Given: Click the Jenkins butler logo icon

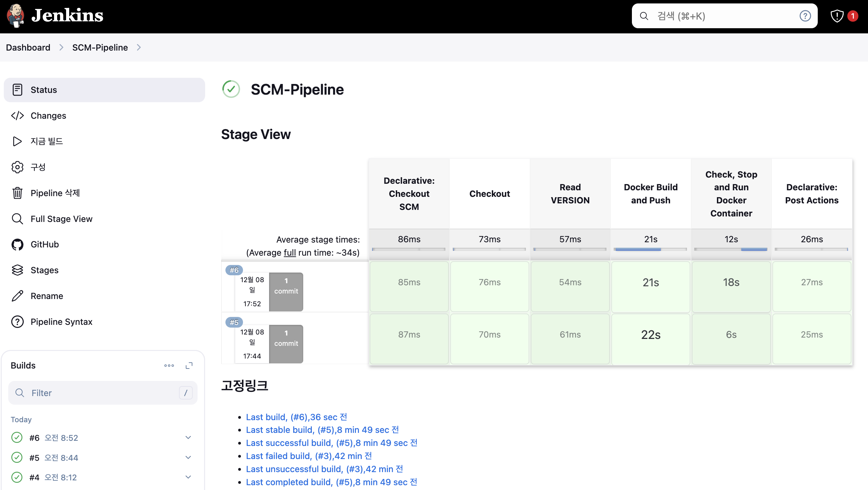Looking at the screenshot, I should coord(15,16).
